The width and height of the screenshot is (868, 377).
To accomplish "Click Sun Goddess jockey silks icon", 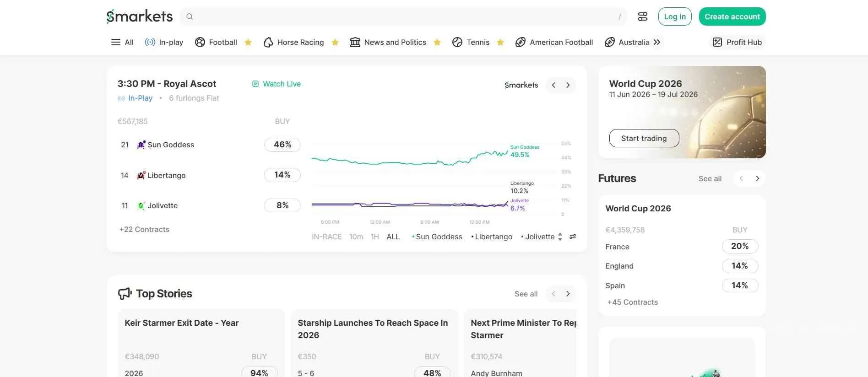I will point(141,145).
